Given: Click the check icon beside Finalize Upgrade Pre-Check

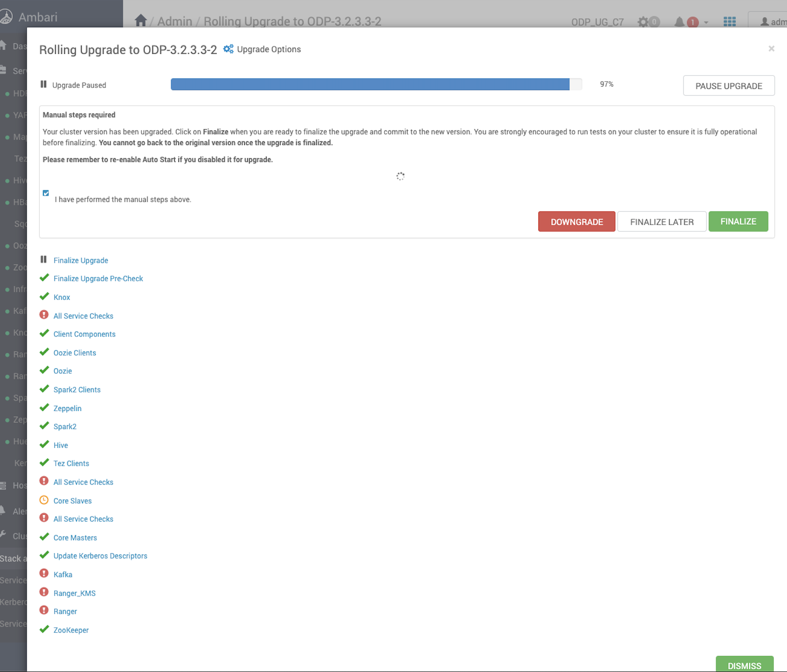Looking at the screenshot, I should pos(44,278).
